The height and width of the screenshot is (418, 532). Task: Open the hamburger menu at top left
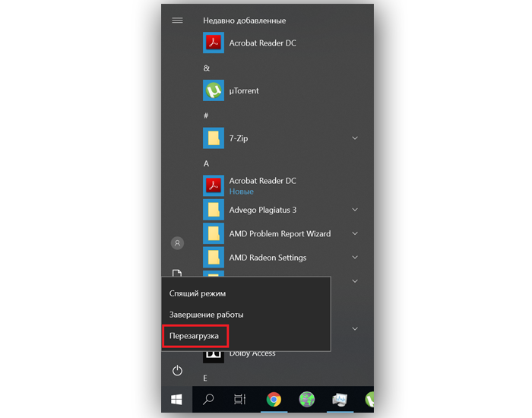tap(177, 21)
